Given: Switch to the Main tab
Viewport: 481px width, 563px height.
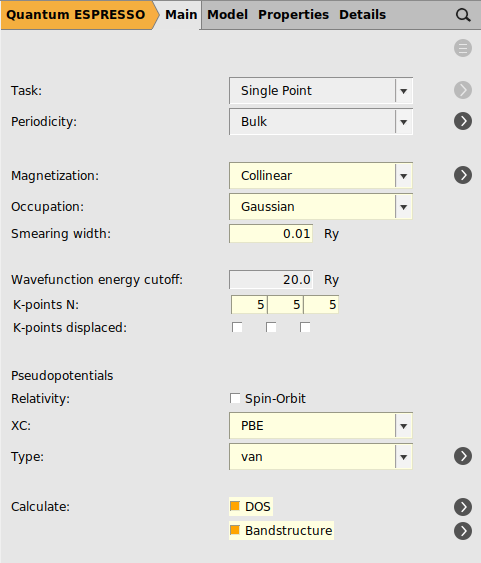Looking at the screenshot, I should coord(181,15).
